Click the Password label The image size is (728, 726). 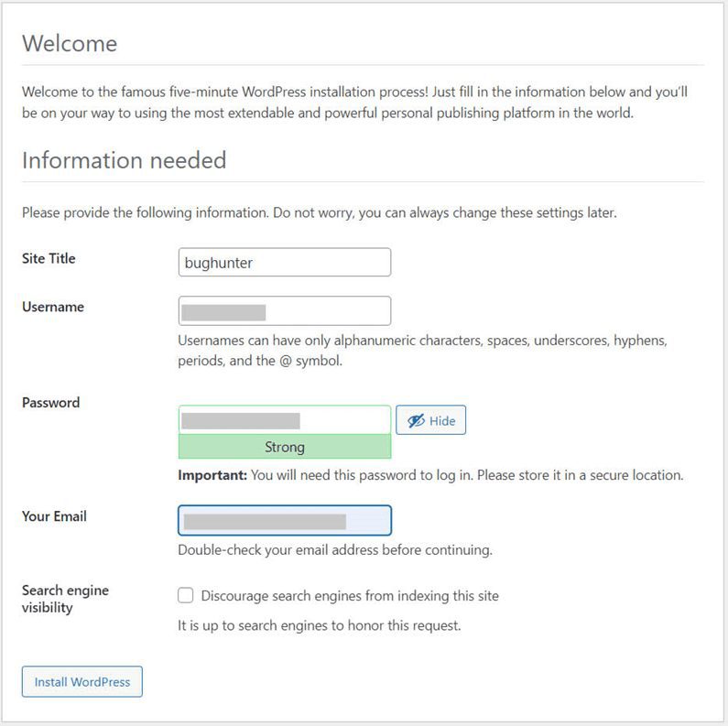pyautogui.click(x=51, y=403)
